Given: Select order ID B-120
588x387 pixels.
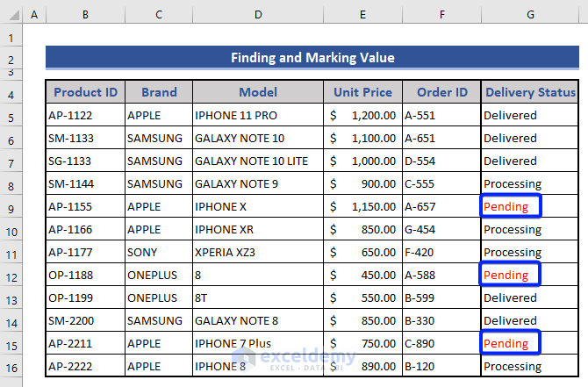Looking at the screenshot, I should 442,366.
